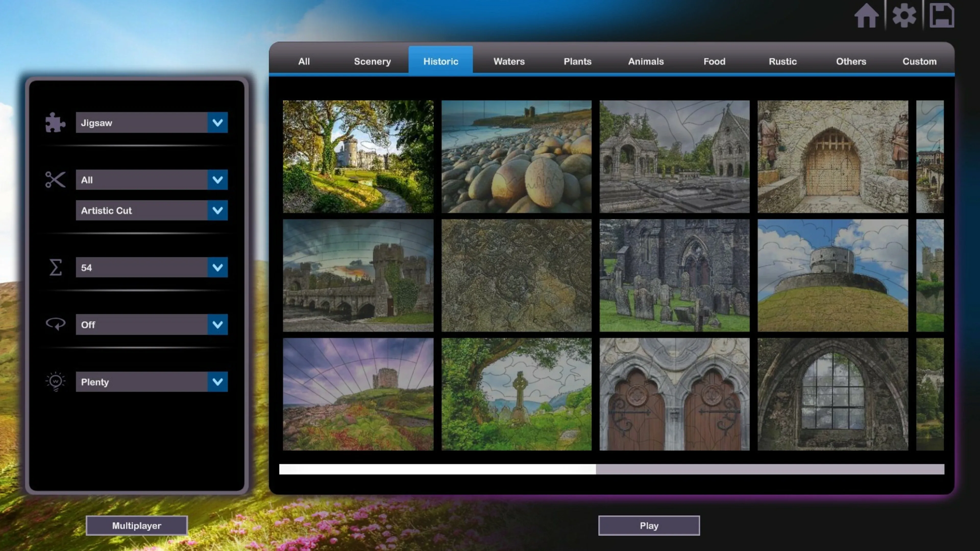This screenshot has height=551, width=980.
Task: Switch to the Animals tab
Action: pos(646,61)
